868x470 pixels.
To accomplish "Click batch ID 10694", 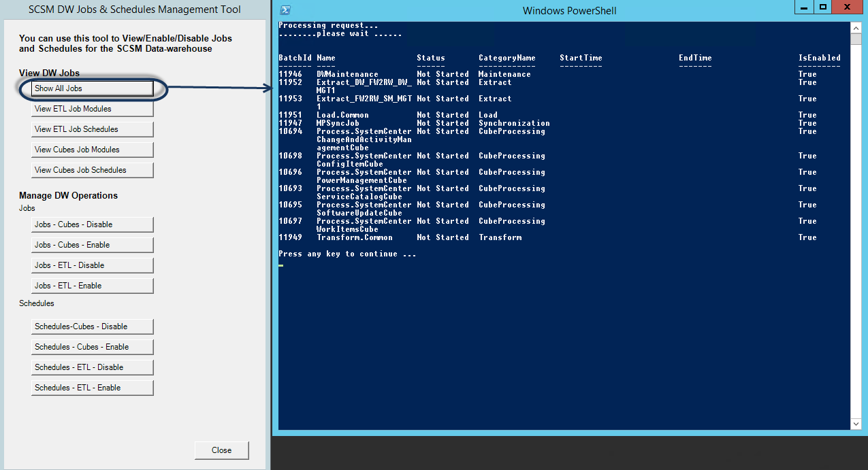I will click(x=291, y=131).
